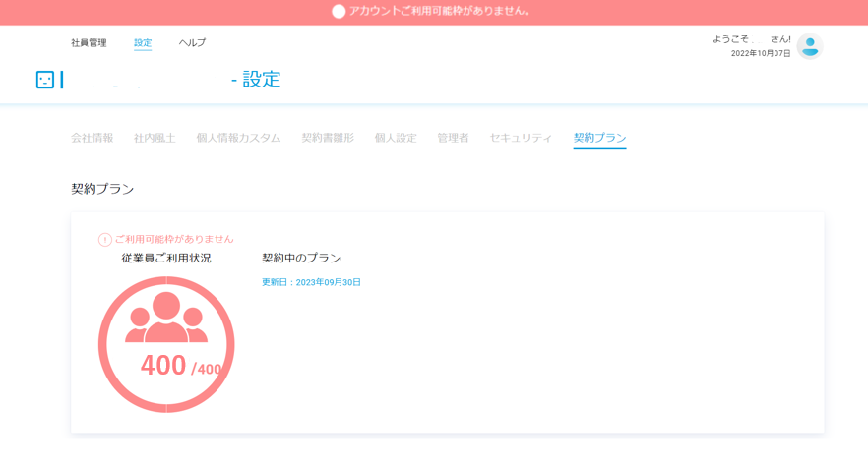This screenshot has height=465, width=868.
Task: Click the - 設定 page title
Action: tap(256, 80)
